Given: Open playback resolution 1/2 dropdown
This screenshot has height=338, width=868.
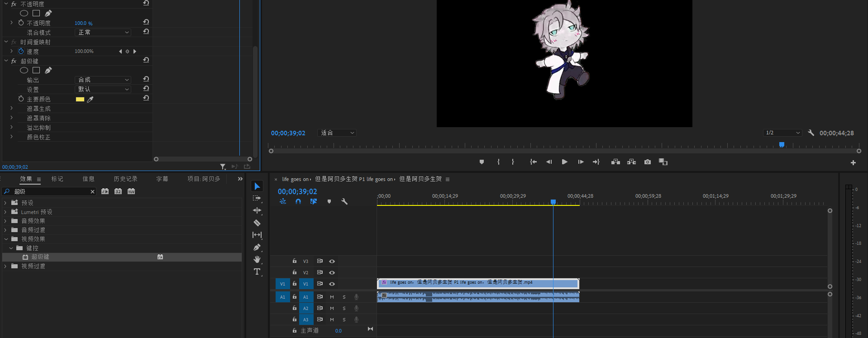Looking at the screenshot, I should pyautogui.click(x=782, y=133).
